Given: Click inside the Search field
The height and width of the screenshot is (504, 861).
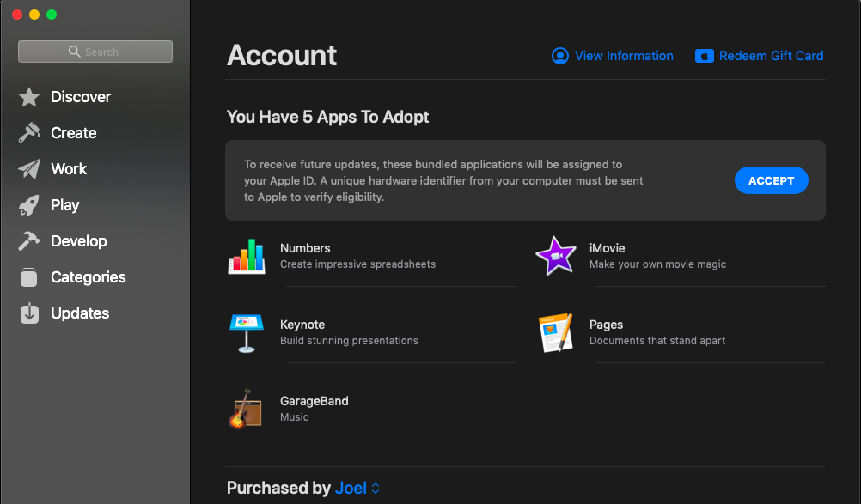Looking at the screenshot, I should [x=95, y=52].
